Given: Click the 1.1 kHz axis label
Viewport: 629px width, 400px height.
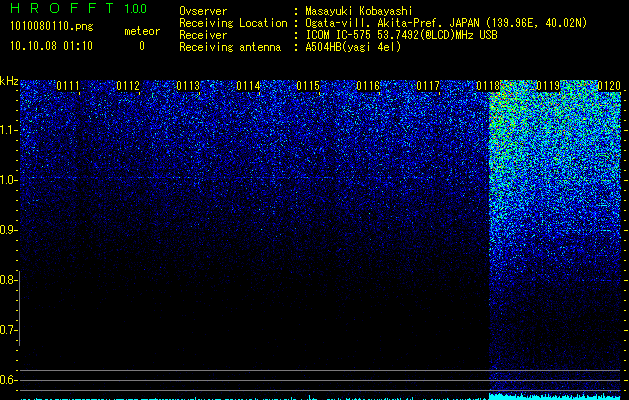Looking at the screenshot, I should pyautogui.click(x=8, y=130).
